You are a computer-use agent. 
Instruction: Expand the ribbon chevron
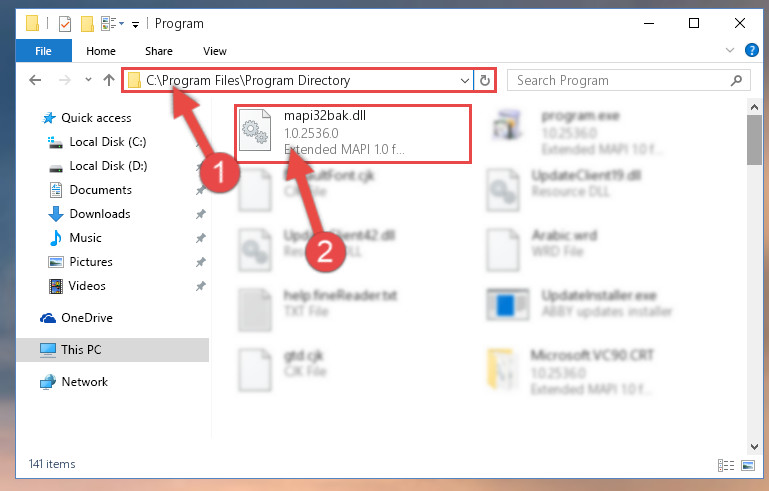tap(729, 50)
